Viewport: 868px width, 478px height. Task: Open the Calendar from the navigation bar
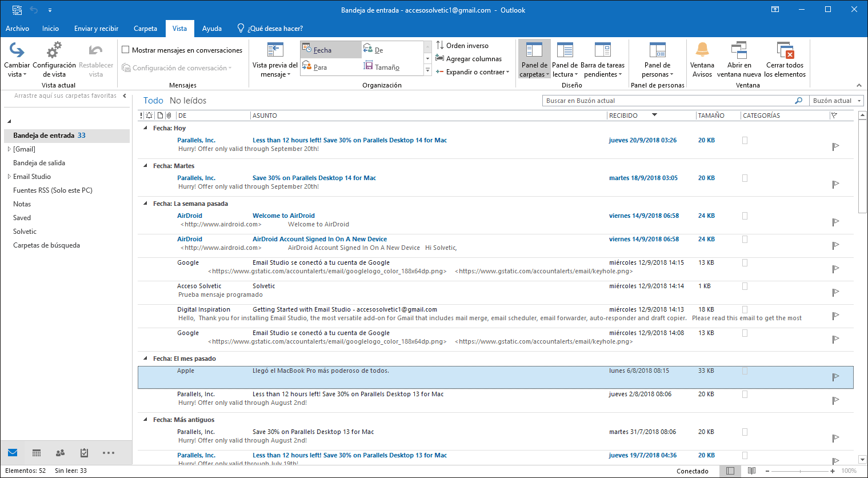coord(36,452)
